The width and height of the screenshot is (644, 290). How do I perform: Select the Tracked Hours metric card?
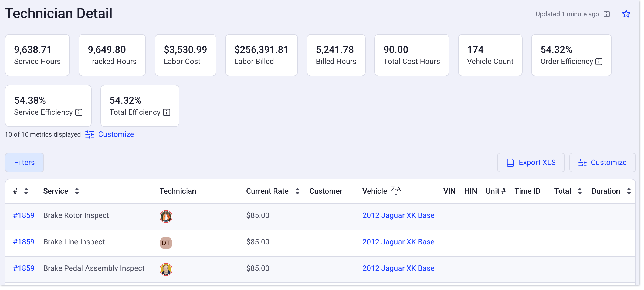click(112, 55)
